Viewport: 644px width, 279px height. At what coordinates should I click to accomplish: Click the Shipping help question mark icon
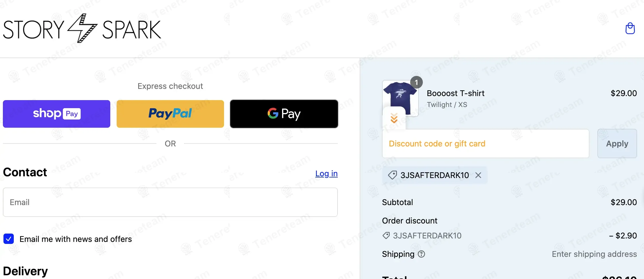421,254
